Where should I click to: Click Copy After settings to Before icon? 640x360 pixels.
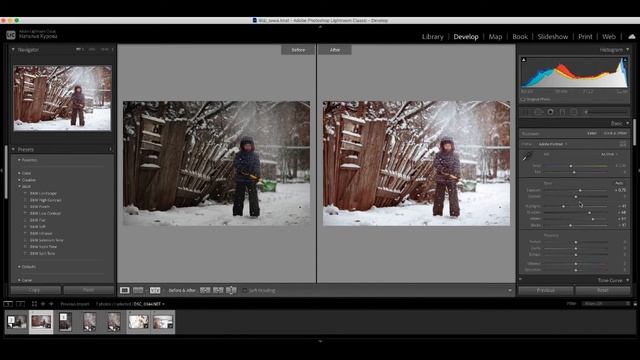click(x=218, y=290)
